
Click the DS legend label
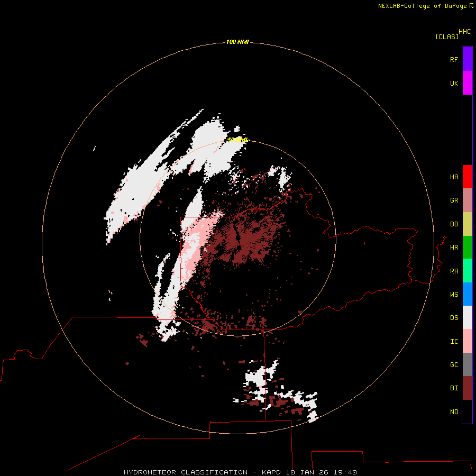click(x=454, y=318)
